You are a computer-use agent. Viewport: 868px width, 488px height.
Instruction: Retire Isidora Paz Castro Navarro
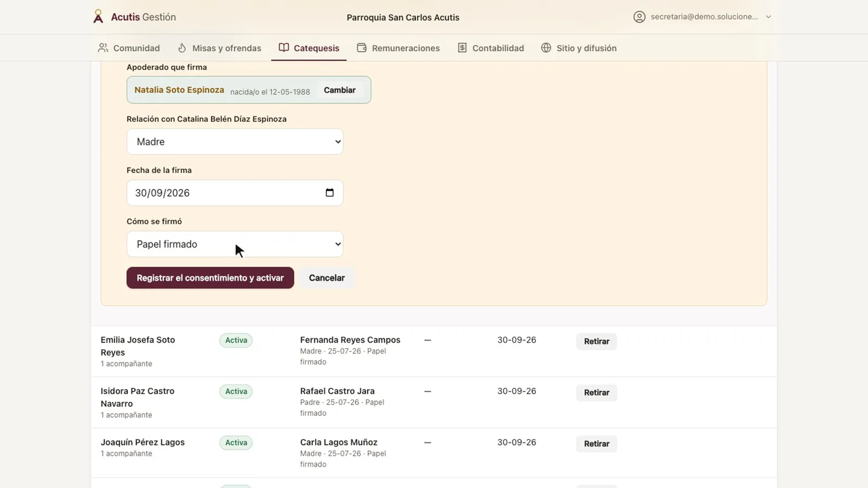(x=596, y=393)
